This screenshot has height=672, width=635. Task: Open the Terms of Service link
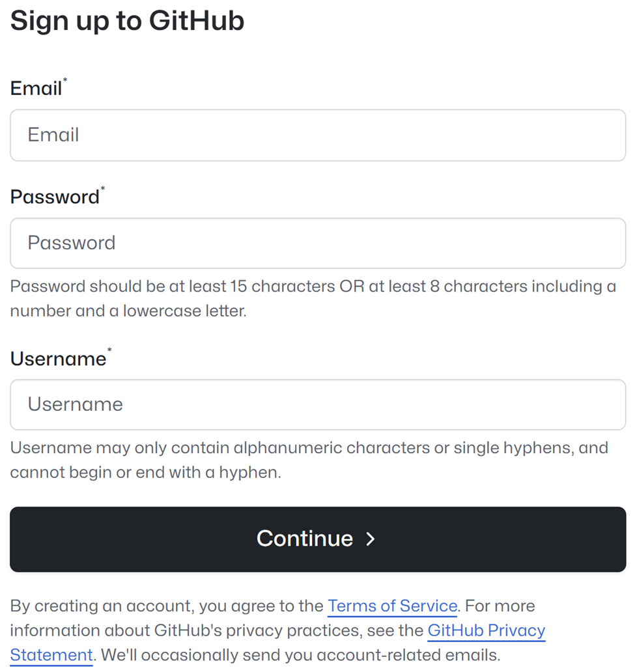391,606
